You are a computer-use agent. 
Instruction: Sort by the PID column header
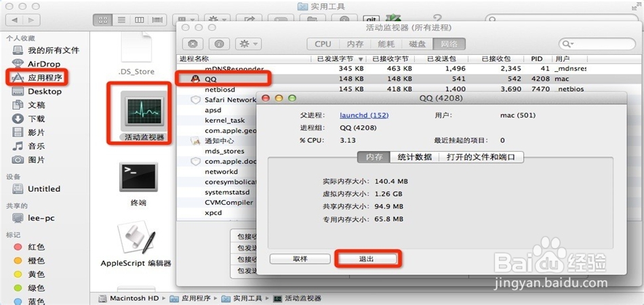[537, 59]
